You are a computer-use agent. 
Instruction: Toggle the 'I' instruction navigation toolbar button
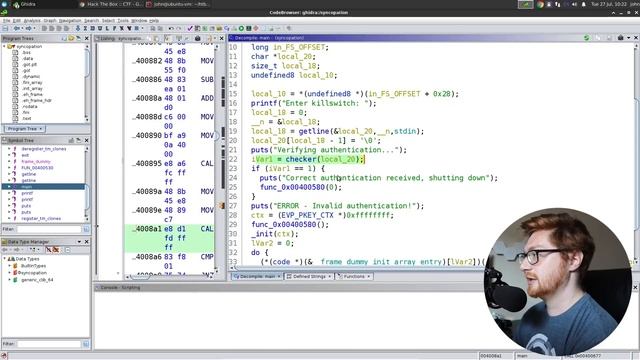pos(85,29)
